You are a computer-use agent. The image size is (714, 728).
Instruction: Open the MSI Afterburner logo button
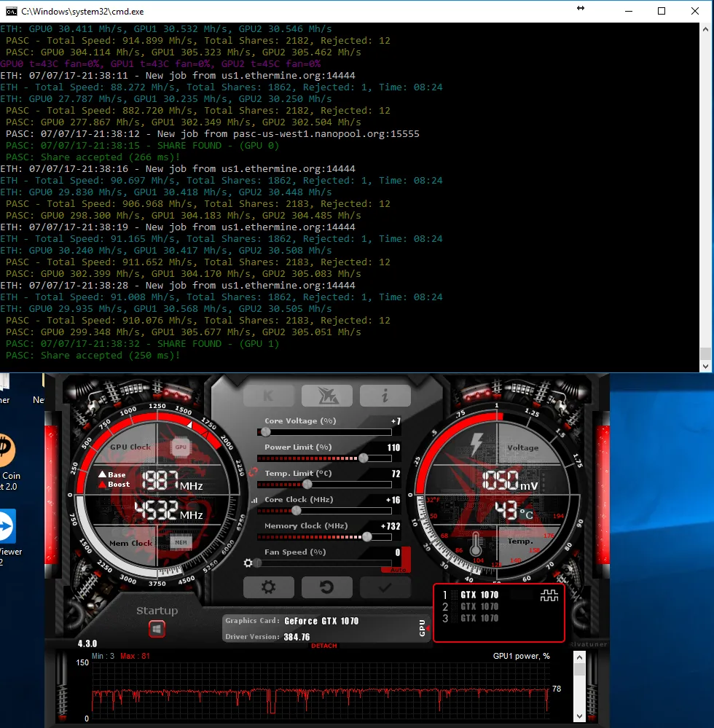point(327,396)
